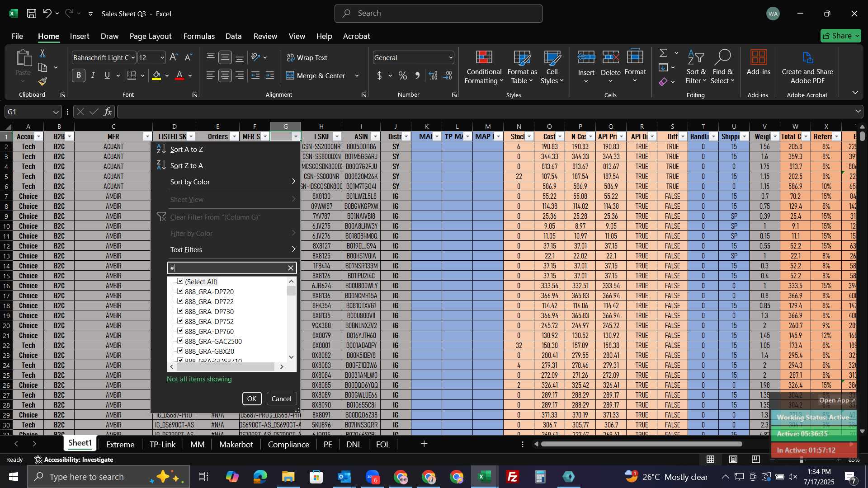The image size is (868, 488).
Task: Uncheck 888_GRA-DP760 in filter list
Action: click(x=180, y=331)
